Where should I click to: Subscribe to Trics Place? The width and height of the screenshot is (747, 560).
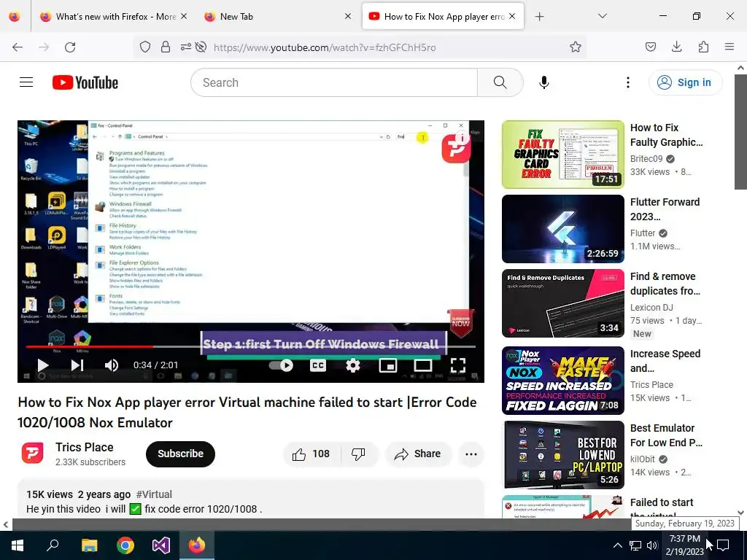[x=180, y=454]
